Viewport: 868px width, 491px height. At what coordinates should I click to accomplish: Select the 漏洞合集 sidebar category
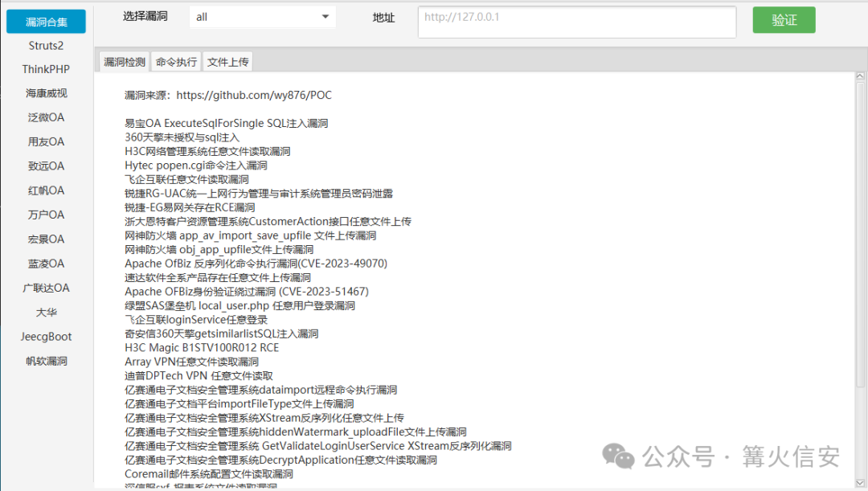tap(46, 22)
